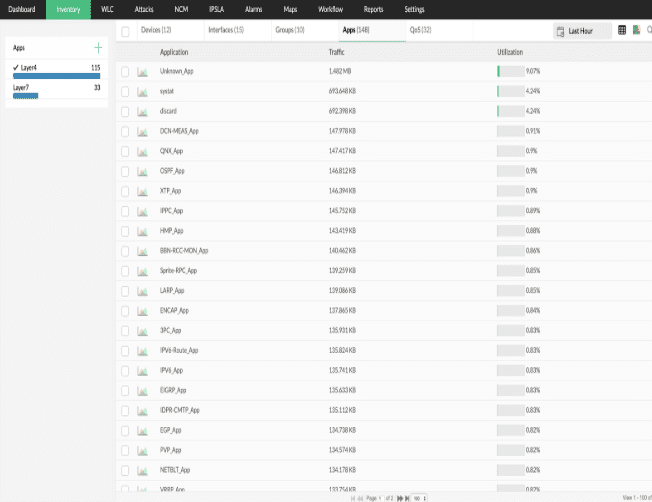Image resolution: width=652 pixels, height=502 pixels.
Task: Check the select-all checkbox in tab header
Action: (125, 32)
